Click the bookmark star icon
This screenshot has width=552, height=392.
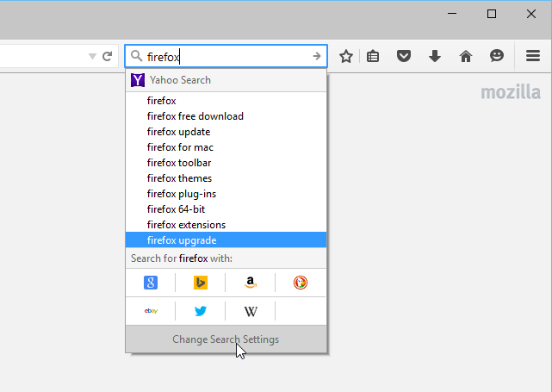[x=346, y=56]
